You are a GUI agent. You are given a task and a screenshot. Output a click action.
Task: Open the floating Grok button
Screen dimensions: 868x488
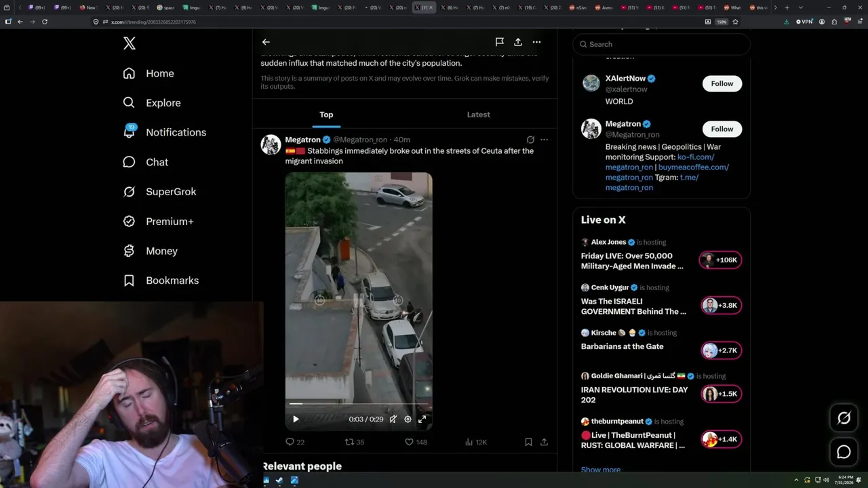point(844,418)
